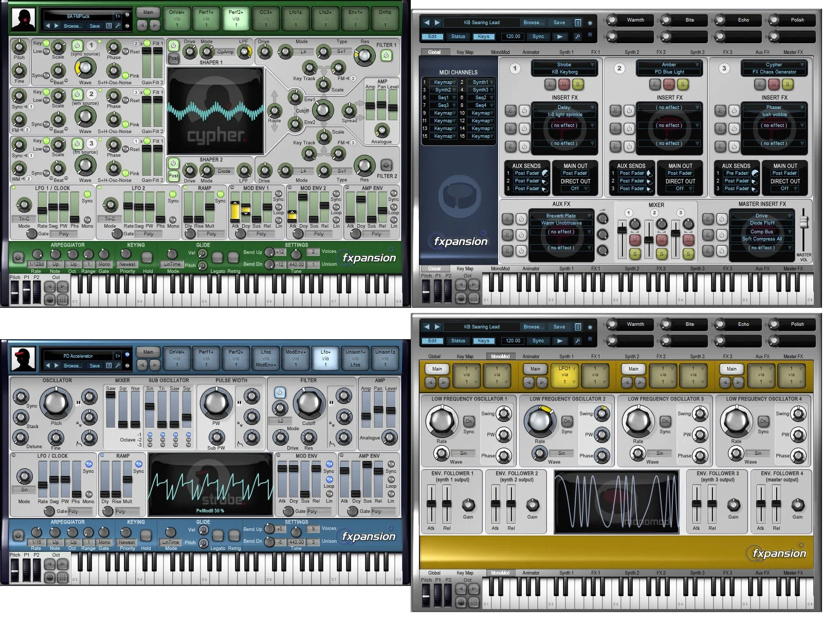Toggle the Pink noise light on Cypher oscillator 1
Viewport: 840px width, 626px height.
pos(125,75)
